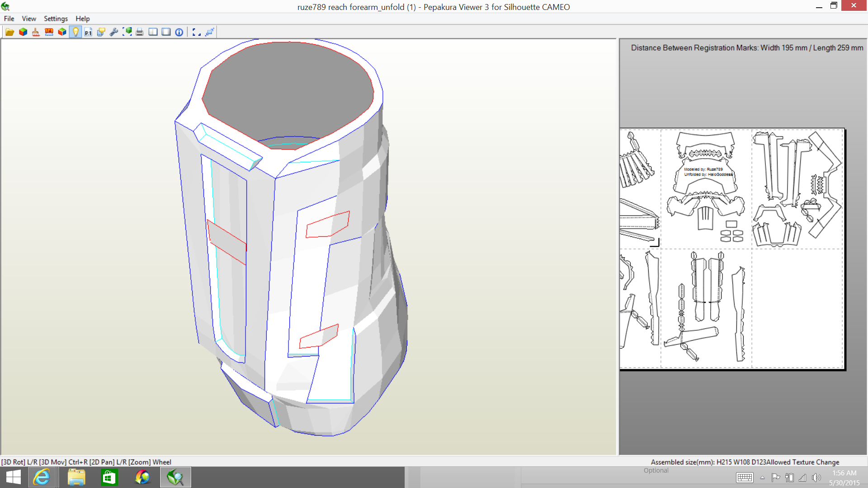This screenshot has height=488, width=868.
Task: Open settings via the wrench icon
Action: pos(114,32)
